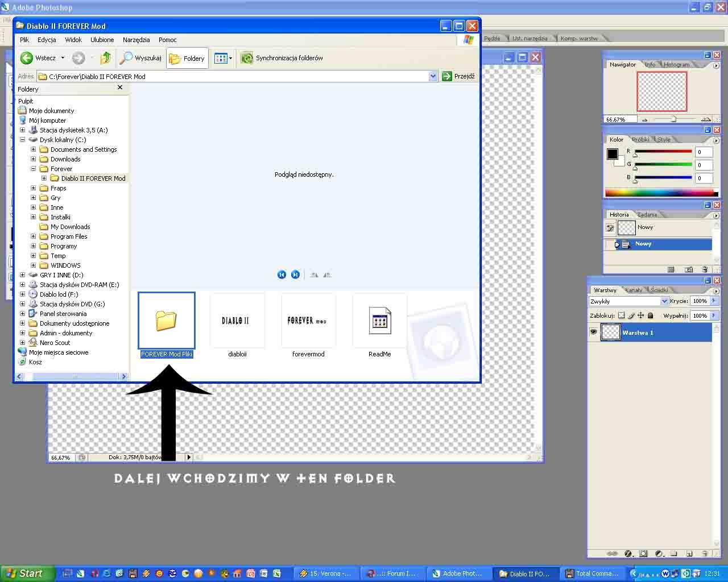The image size is (728, 582).
Task: Click the lock all padlock icon
Action: click(x=651, y=315)
